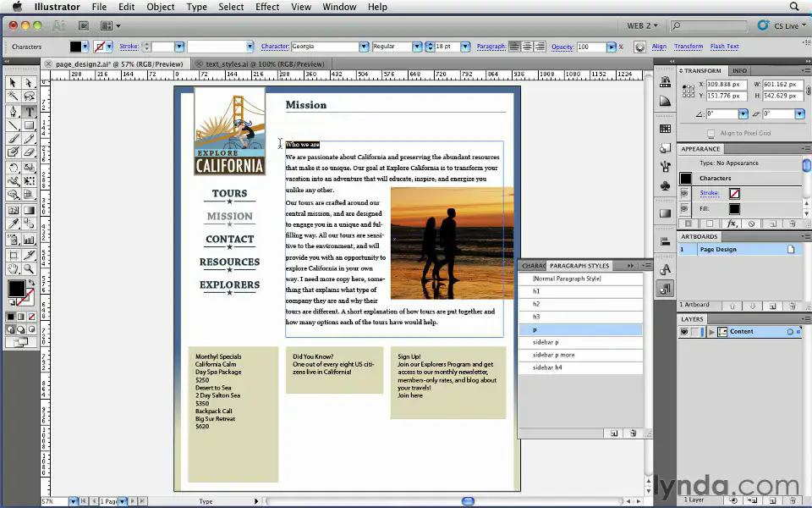Screen dimensions: 812x508
Task: Select the Direct Selection tool
Action: pyautogui.click(x=29, y=83)
